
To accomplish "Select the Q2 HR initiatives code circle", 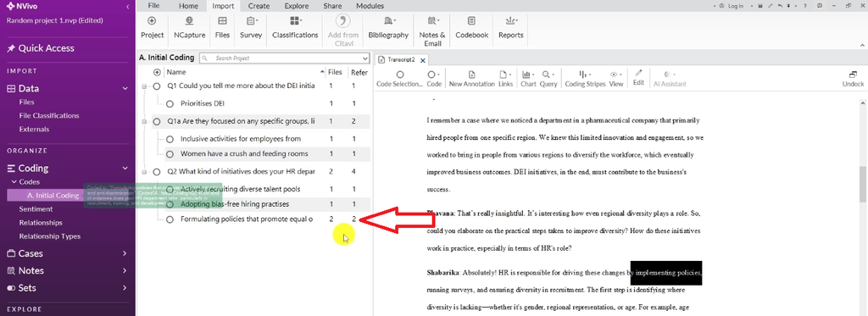I will 157,172.
